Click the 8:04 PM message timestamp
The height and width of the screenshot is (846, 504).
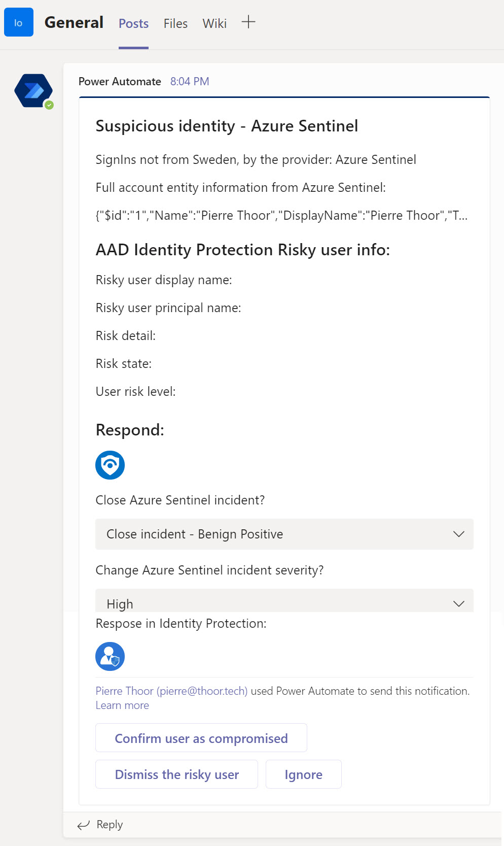pos(190,82)
